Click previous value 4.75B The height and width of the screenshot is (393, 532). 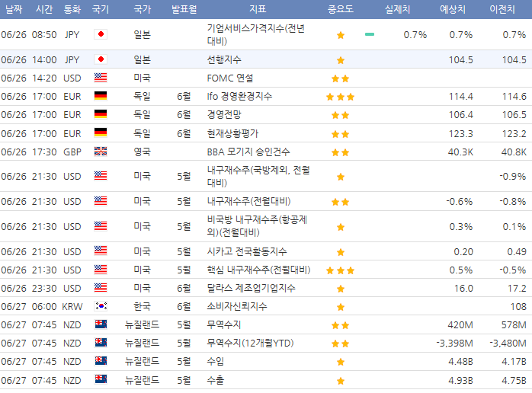pyautogui.click(x=514, y=380)
